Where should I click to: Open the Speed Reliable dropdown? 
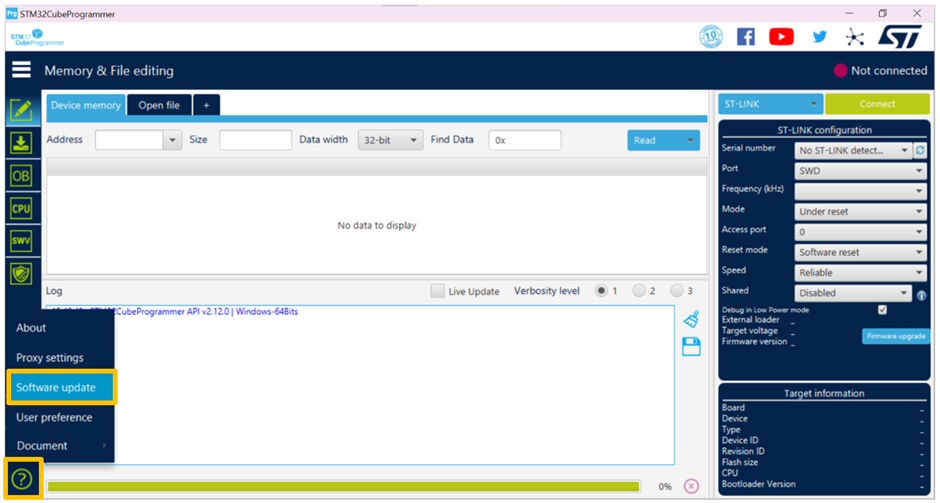click(x=860, y=273)
